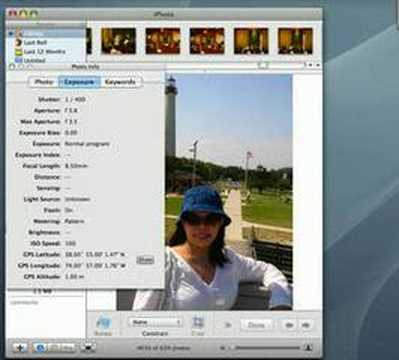Select the last thumbnail in the filmstrip
Image resolution: width=399 pixels, height=360 pixels.
[x=295, y=41]
